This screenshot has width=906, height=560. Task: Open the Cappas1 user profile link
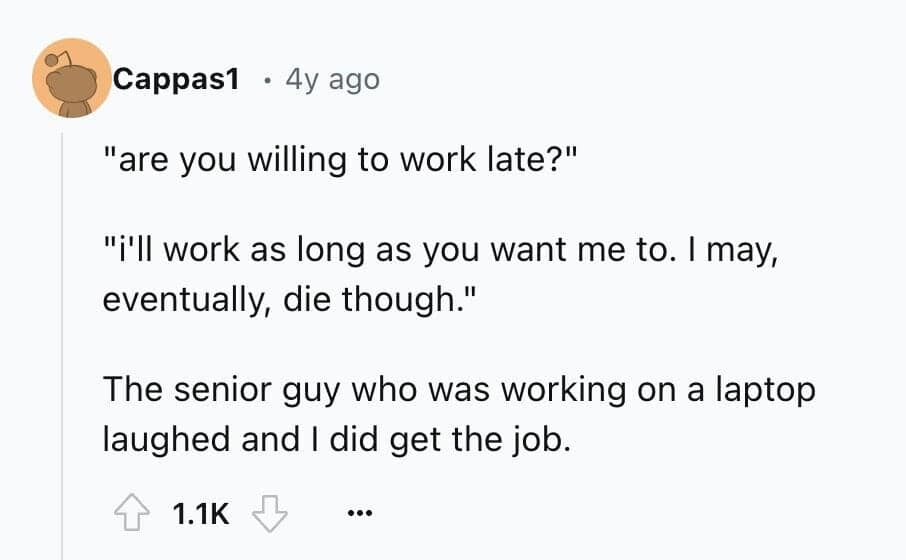click(176, 79)
